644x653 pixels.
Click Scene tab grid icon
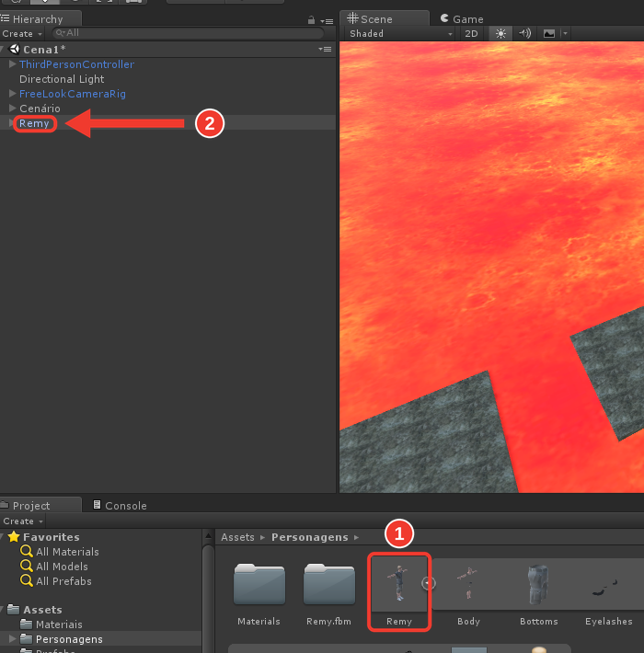[x=352, y=17]
